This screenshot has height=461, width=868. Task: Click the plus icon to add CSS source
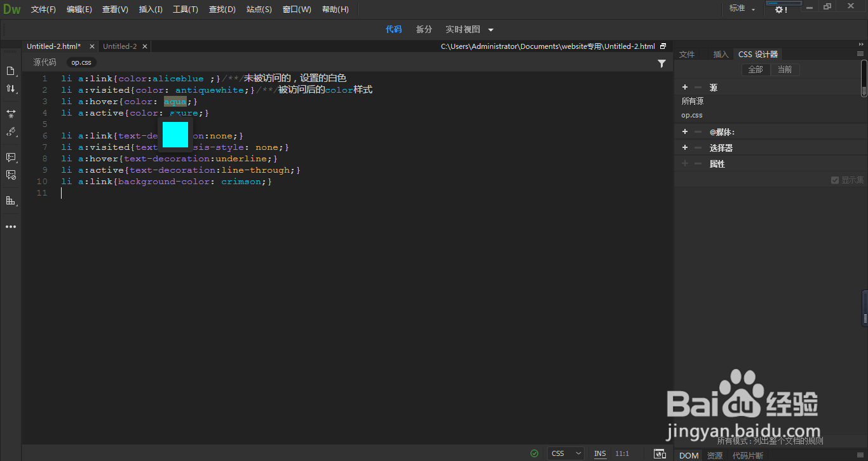pyautogui.click(x=685, y=88)
